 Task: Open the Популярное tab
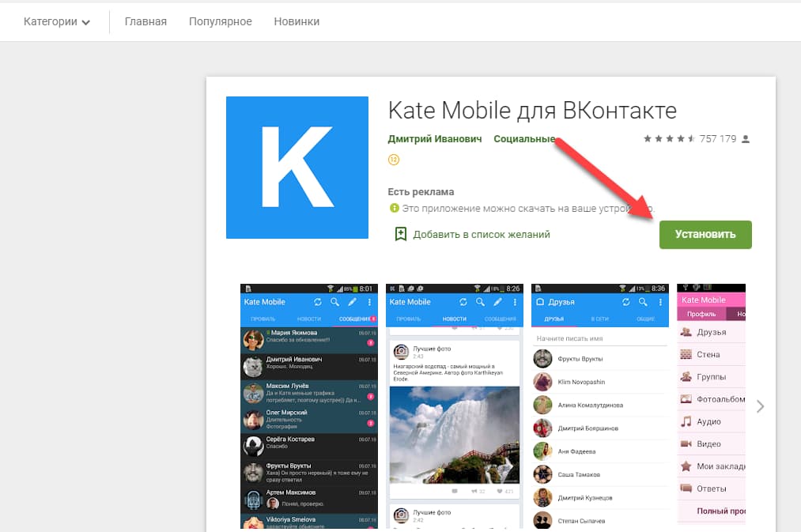click(220, 21)
